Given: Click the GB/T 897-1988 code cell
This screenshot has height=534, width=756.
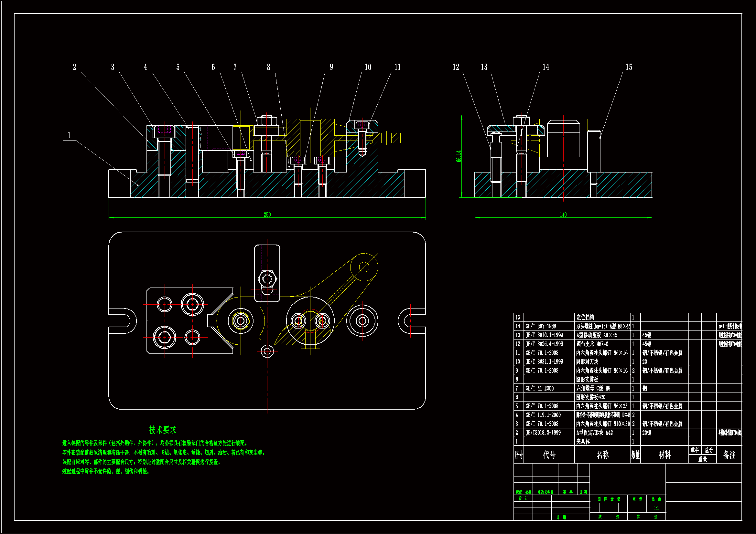Looking at the screenshot, I should pos(541,326).
